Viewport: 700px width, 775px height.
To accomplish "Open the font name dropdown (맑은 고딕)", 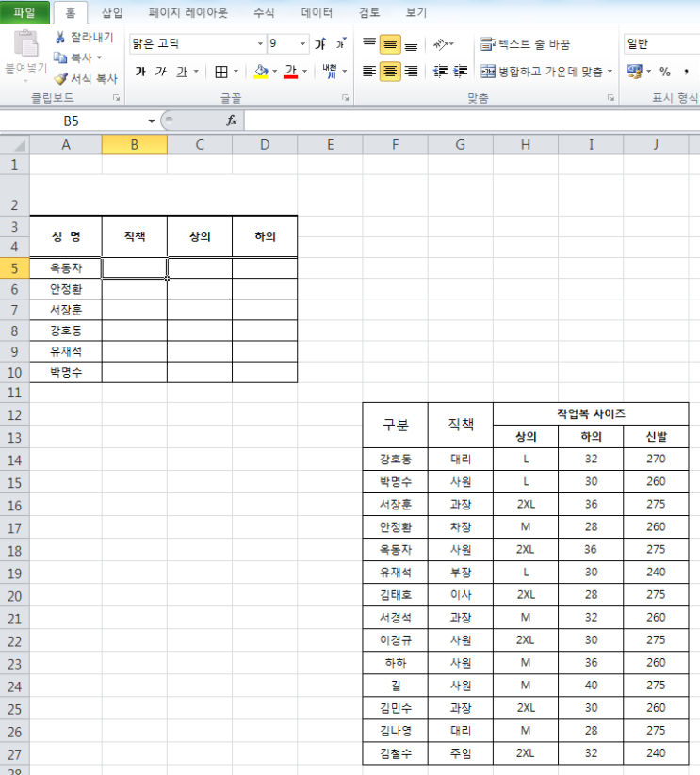I will click(260, 44).
